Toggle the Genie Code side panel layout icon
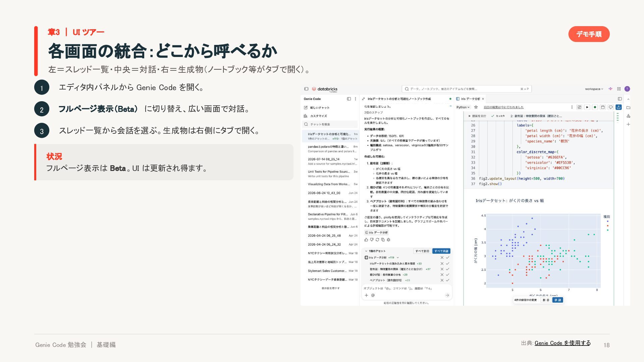 (349, 99)
